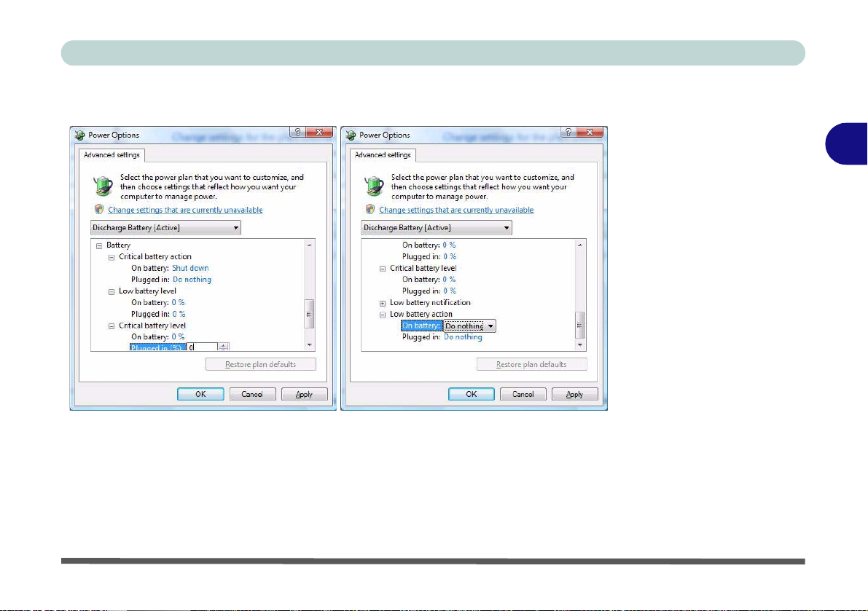Close the left Power Options dialog
This screenshot has width=868, height=611.
click(319, 132)
